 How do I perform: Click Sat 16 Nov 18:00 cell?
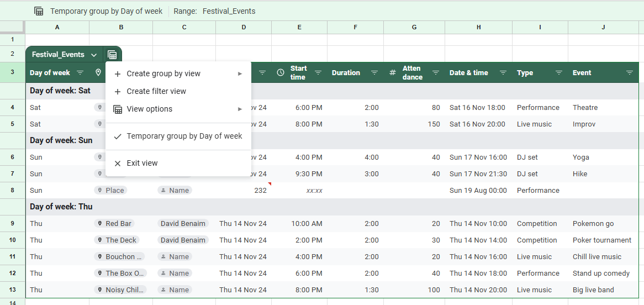[478, 108]
